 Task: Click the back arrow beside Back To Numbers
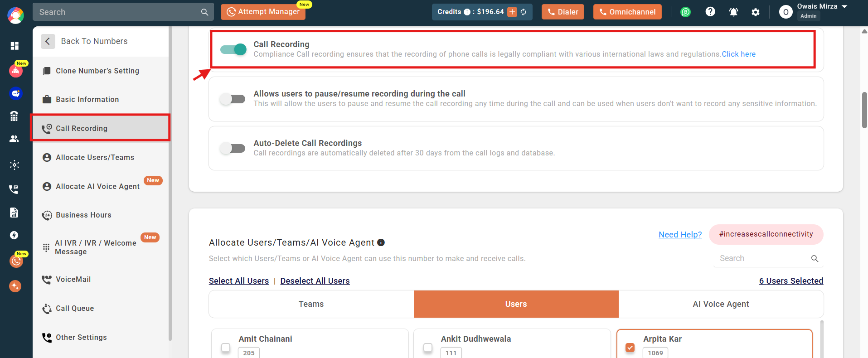tap(48, 41)
